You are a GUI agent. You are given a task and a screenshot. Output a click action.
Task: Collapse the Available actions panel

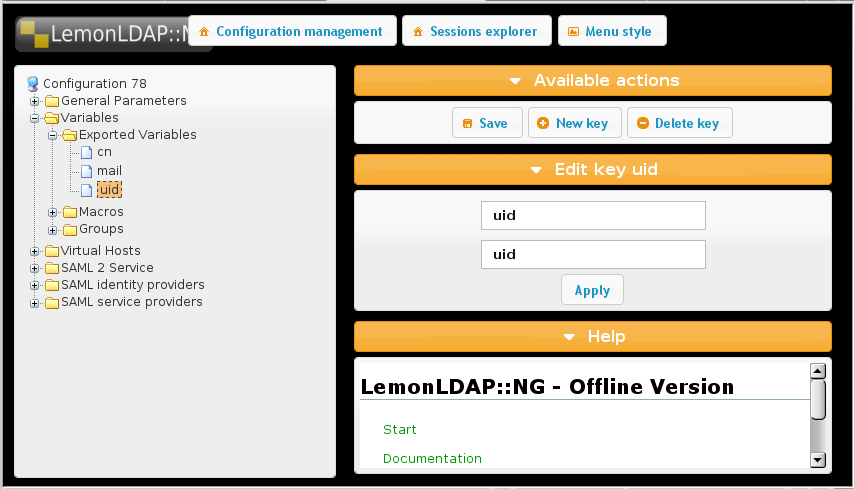(593, 81)
